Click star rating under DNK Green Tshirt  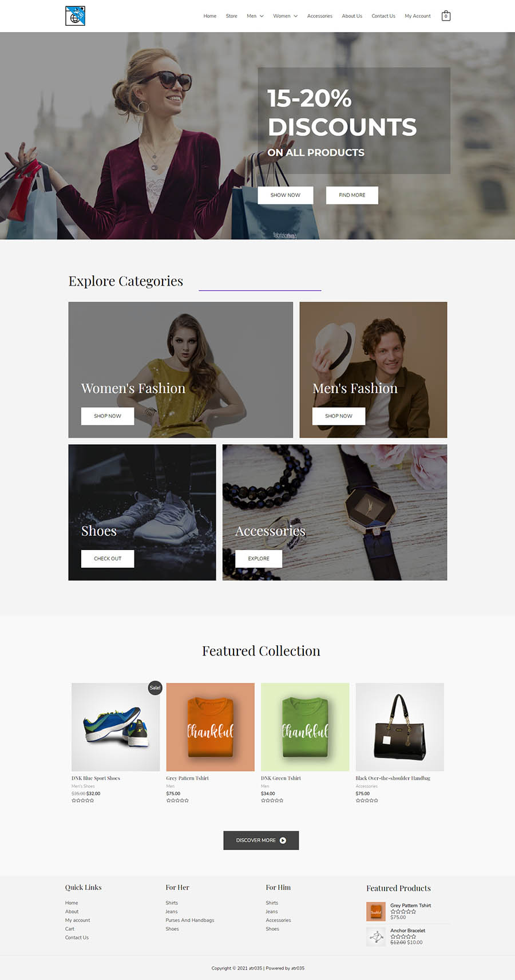272,800
